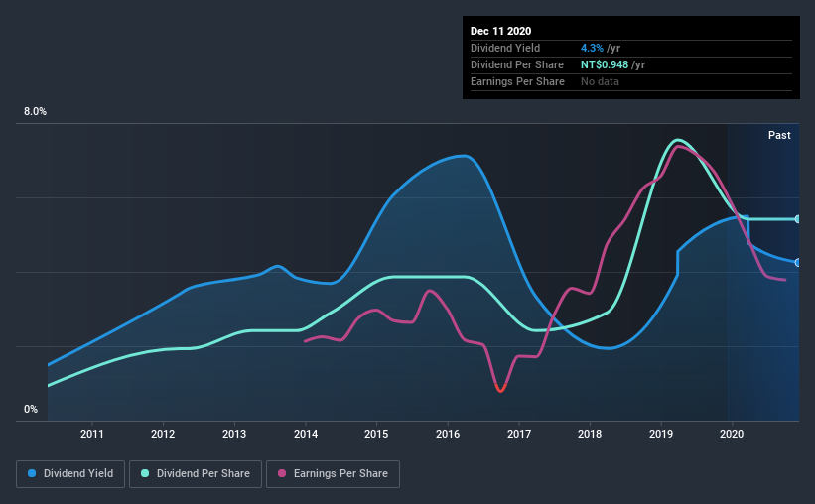Click the 8.0% y-axis label
815x504 pixels.
[35, 112]
